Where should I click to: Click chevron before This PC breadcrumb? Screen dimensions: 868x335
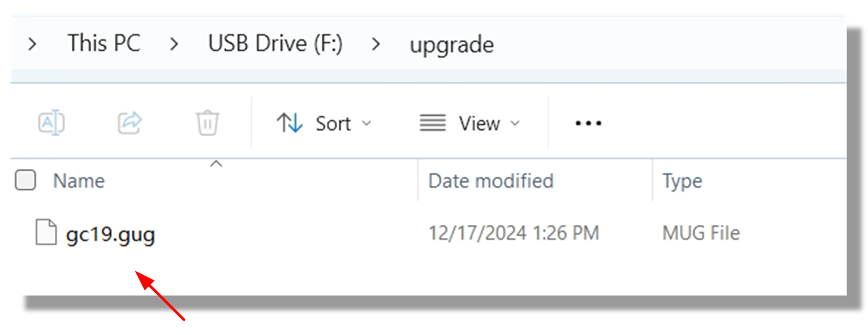coord(32,44)
